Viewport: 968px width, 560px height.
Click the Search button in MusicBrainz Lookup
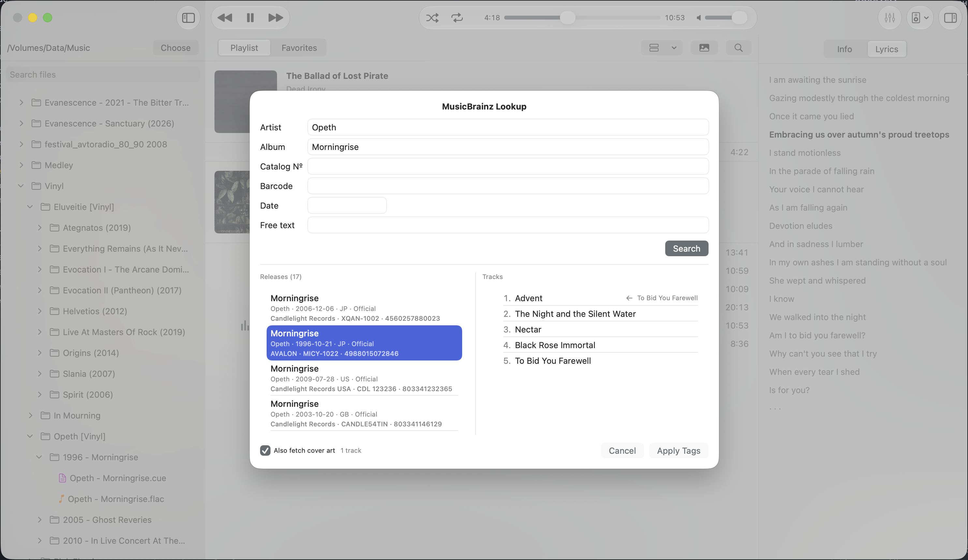point(686,248)
